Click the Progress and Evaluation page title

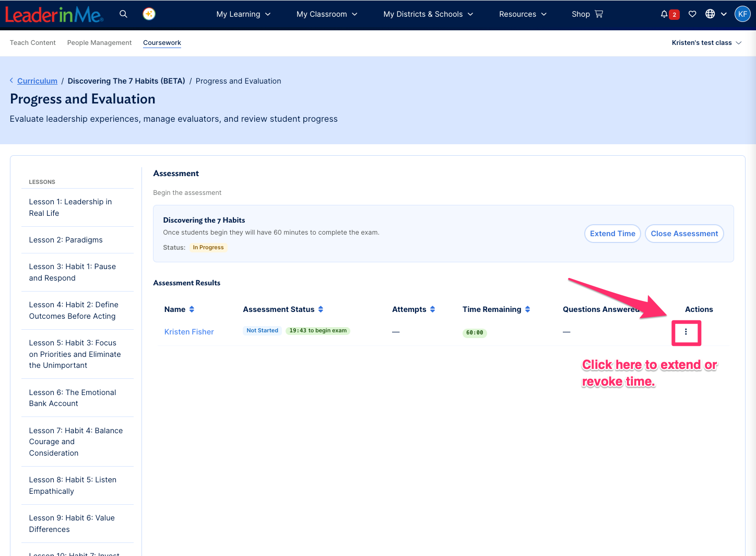tap(82, 99)
